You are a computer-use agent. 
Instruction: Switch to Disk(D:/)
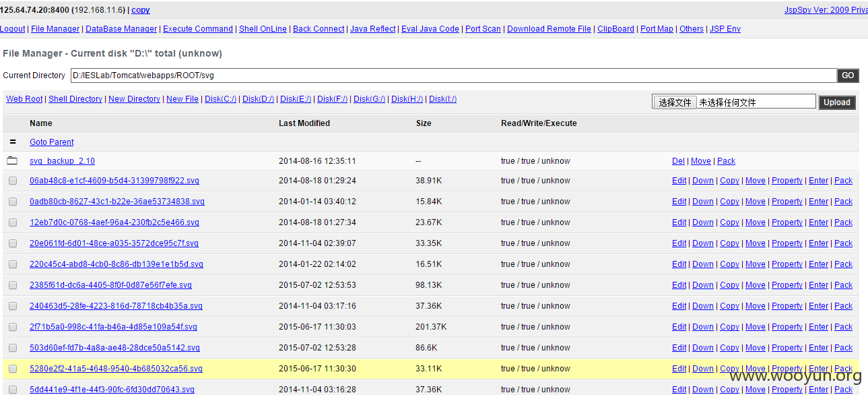pyautogui.click(x=259, y=99)
